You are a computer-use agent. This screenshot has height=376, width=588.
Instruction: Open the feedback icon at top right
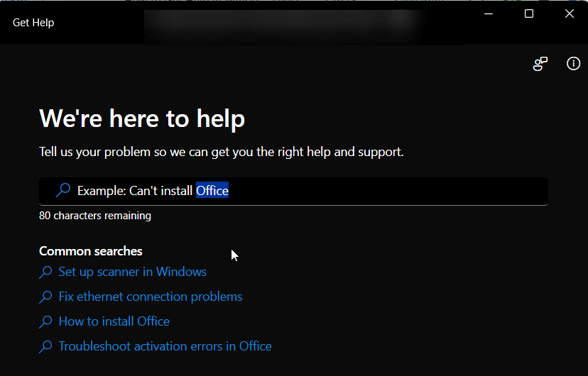click(540, 65)
